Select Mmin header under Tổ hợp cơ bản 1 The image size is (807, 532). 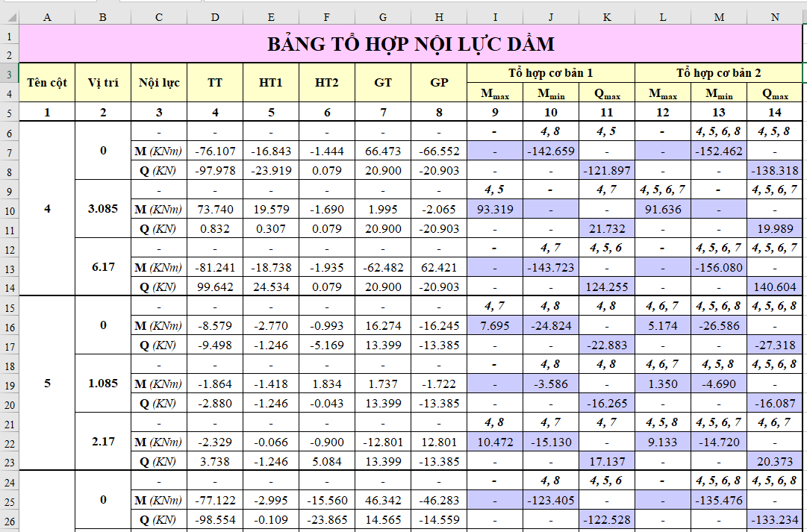coord(551,93)
